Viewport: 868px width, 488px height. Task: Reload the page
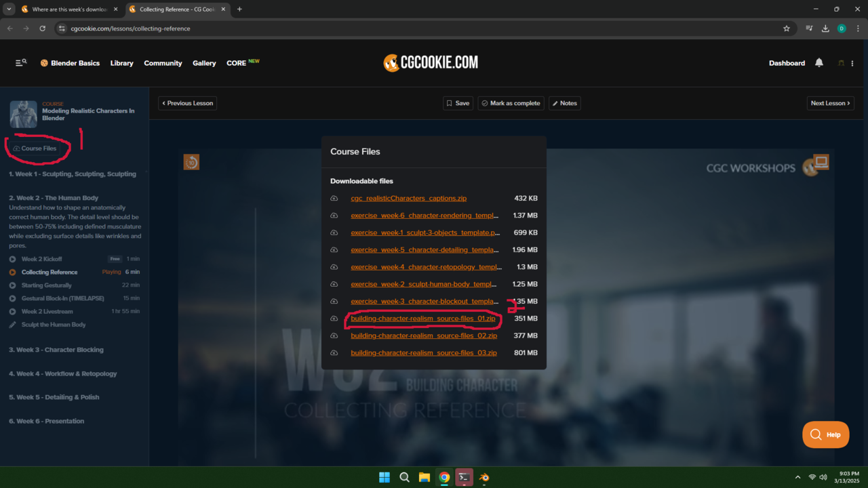pyautogui.click(x=42, y=28)
